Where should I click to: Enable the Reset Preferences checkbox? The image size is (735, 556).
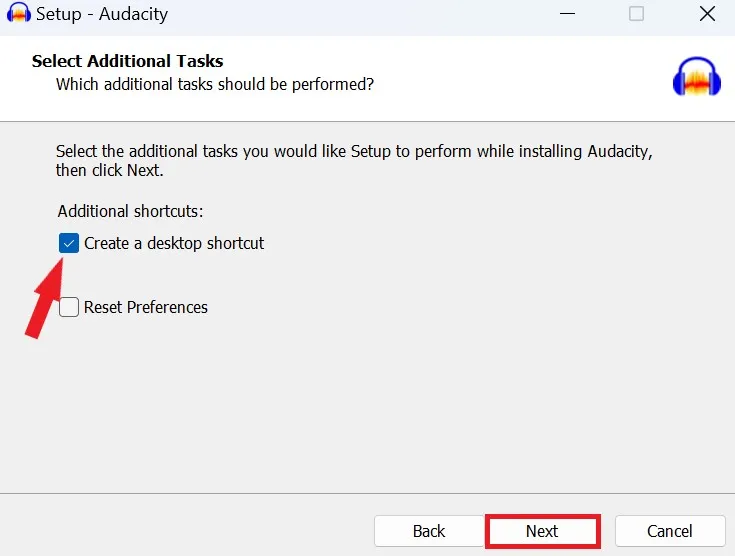(x=69, y=307)
